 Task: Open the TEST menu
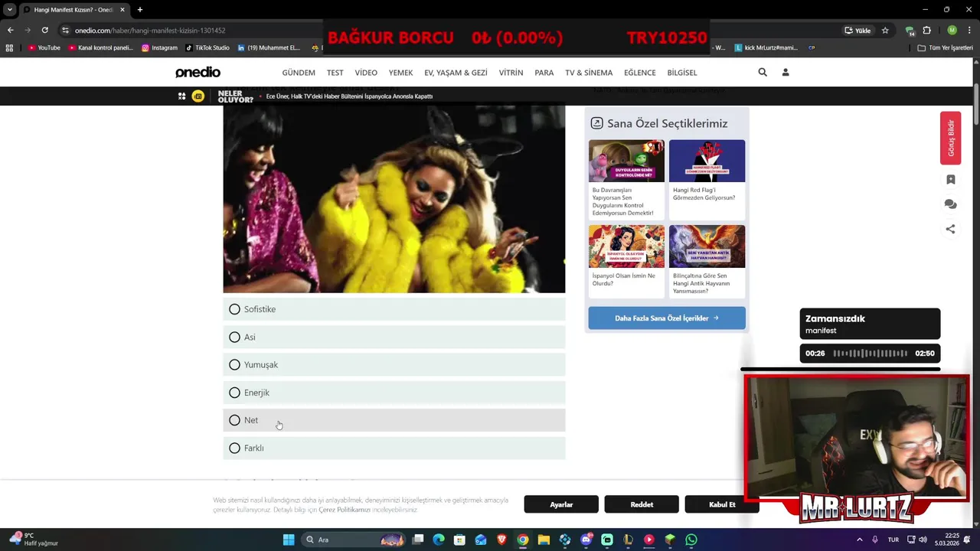point(335,73)
